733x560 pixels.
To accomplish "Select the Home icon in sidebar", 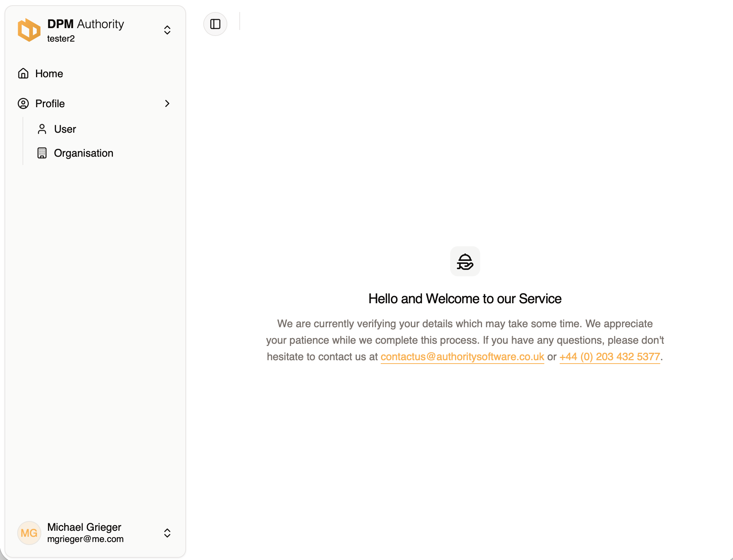I will 23,73.
